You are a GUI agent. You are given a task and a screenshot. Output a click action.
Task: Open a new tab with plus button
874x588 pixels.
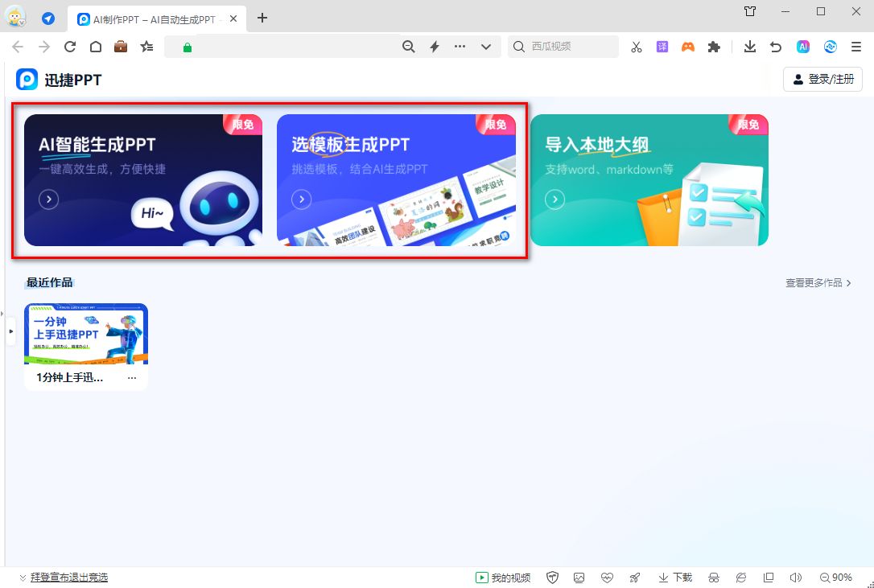[262, 18]
